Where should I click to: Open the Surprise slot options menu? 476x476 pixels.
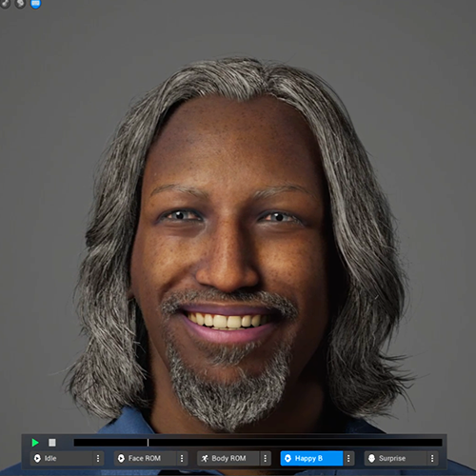pos(432,458)
